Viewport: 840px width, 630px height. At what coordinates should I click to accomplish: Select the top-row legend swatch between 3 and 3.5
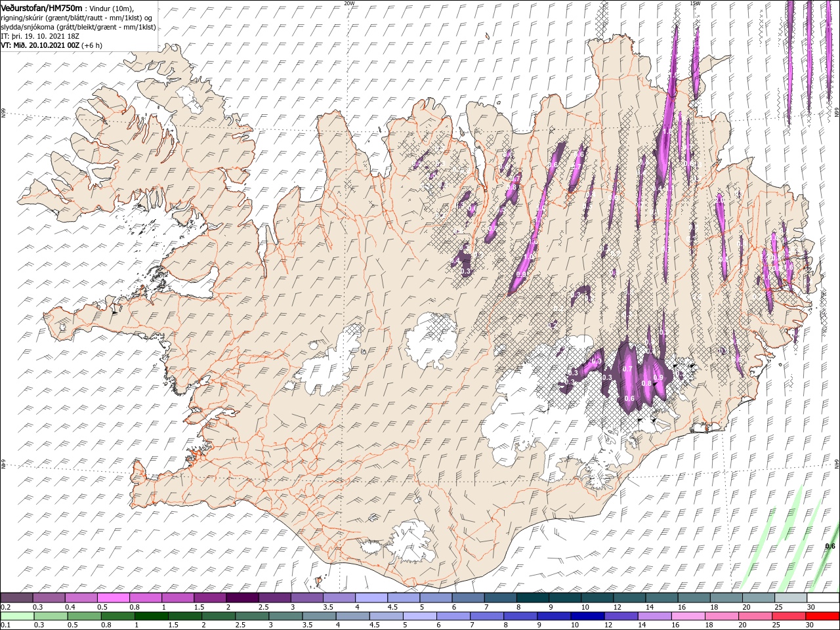tap(306, 598)
